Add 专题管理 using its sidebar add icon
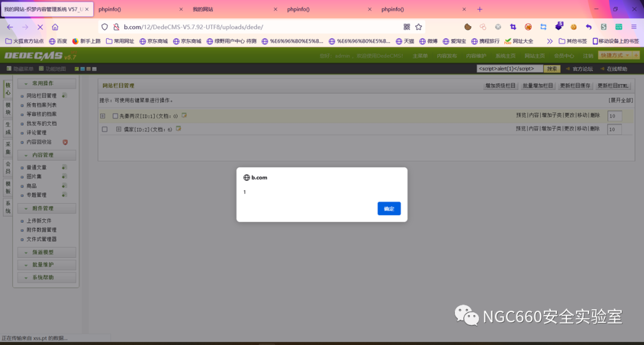 pos(64,195)
